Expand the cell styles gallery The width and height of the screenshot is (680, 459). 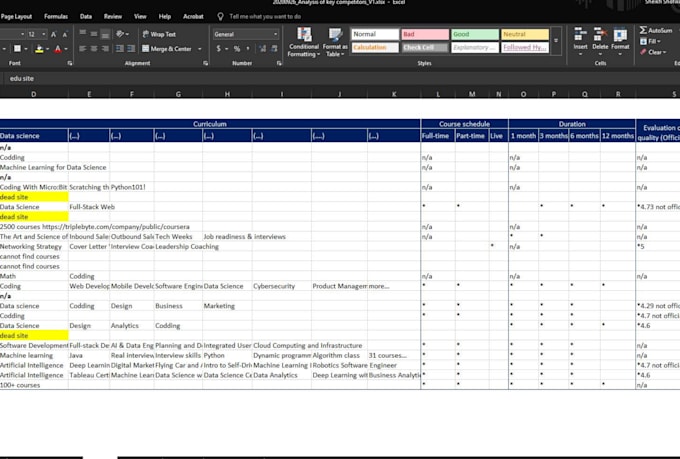click(556, 41)
